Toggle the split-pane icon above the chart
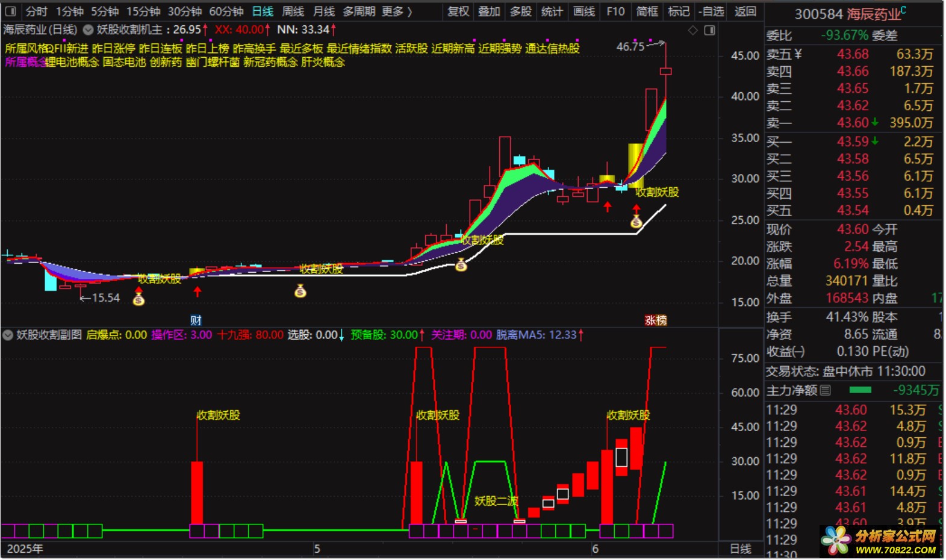 710,30
